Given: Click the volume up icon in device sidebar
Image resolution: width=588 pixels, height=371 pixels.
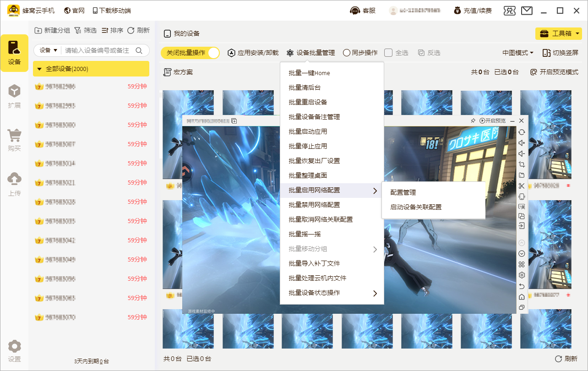Looking at the screenshot, I should pyautogui.click(x=521, y=142).
